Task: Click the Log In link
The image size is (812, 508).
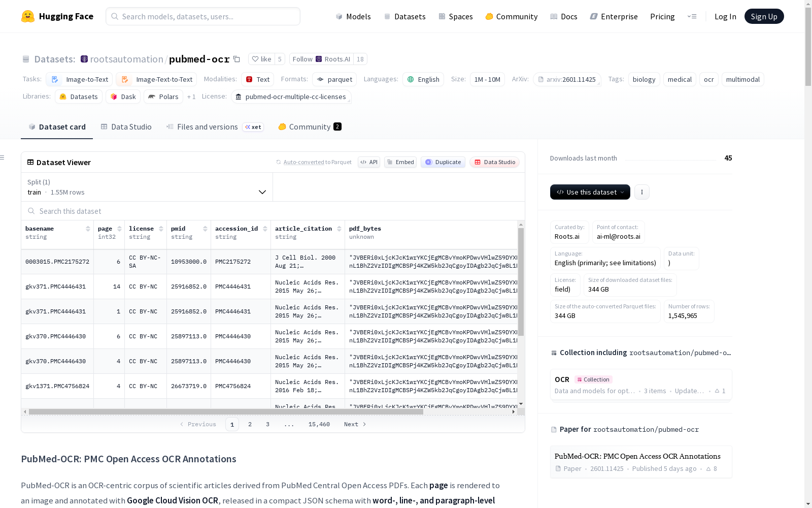Action: (x=725, y=16)
